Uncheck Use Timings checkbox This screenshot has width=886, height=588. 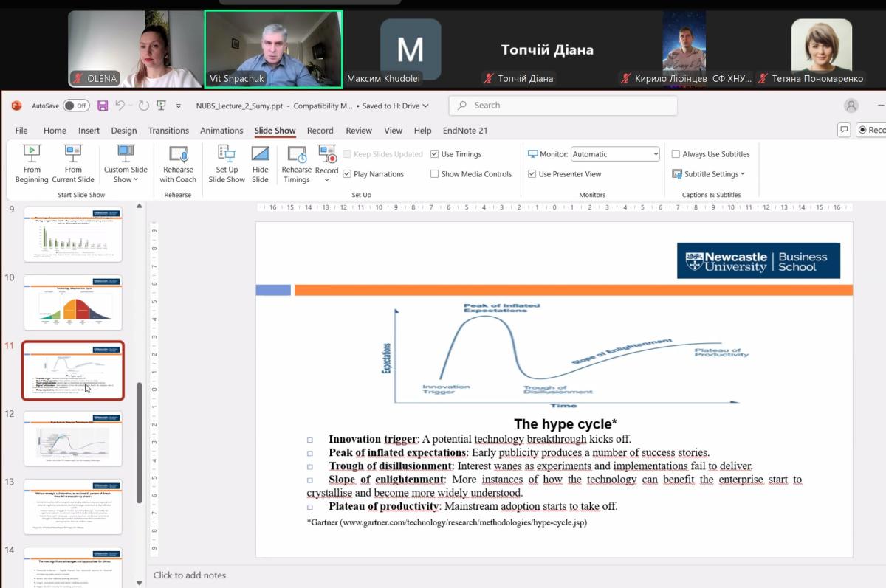(x=435, y=154)
